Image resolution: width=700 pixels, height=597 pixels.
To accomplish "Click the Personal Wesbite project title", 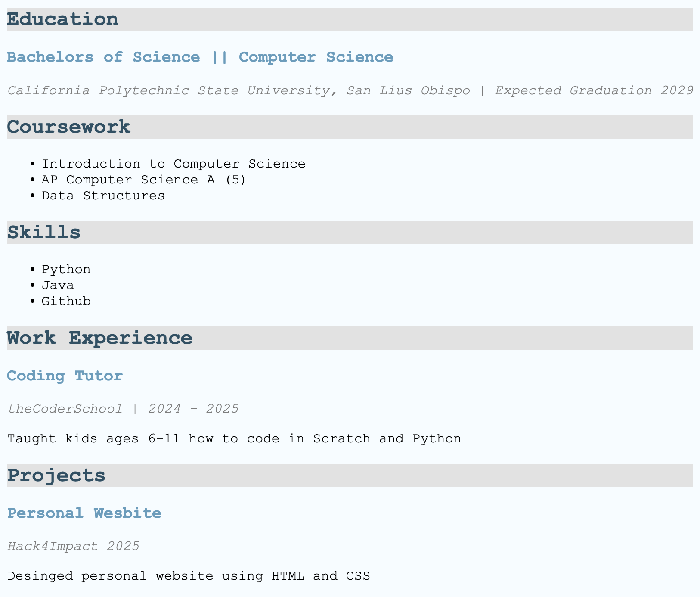I will [x=84, y=513].
